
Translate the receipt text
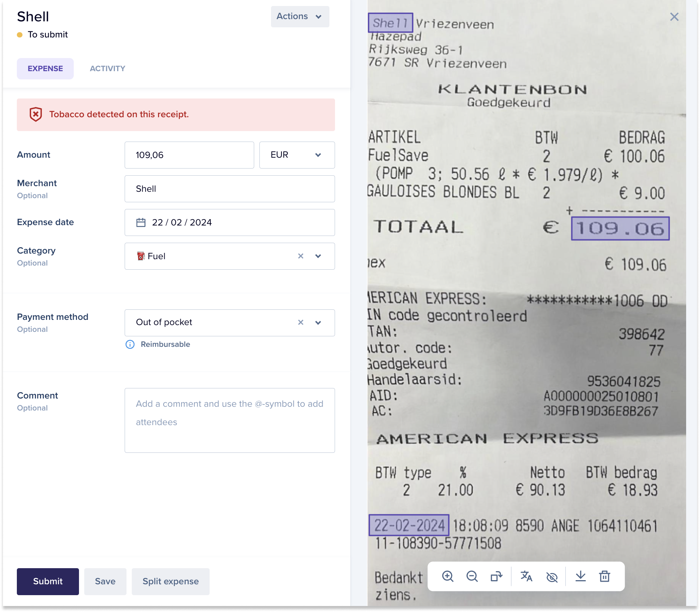coord(526,576)
